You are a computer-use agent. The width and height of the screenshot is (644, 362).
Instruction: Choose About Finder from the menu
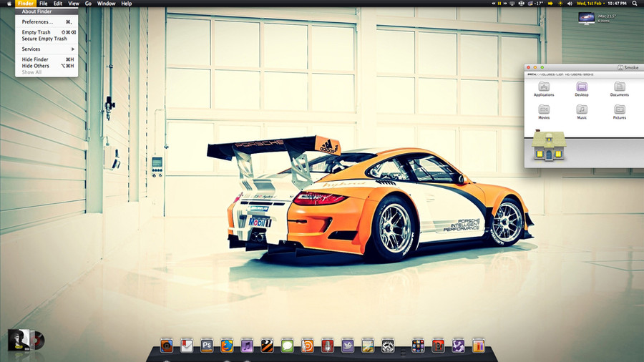tap(47, 11)
